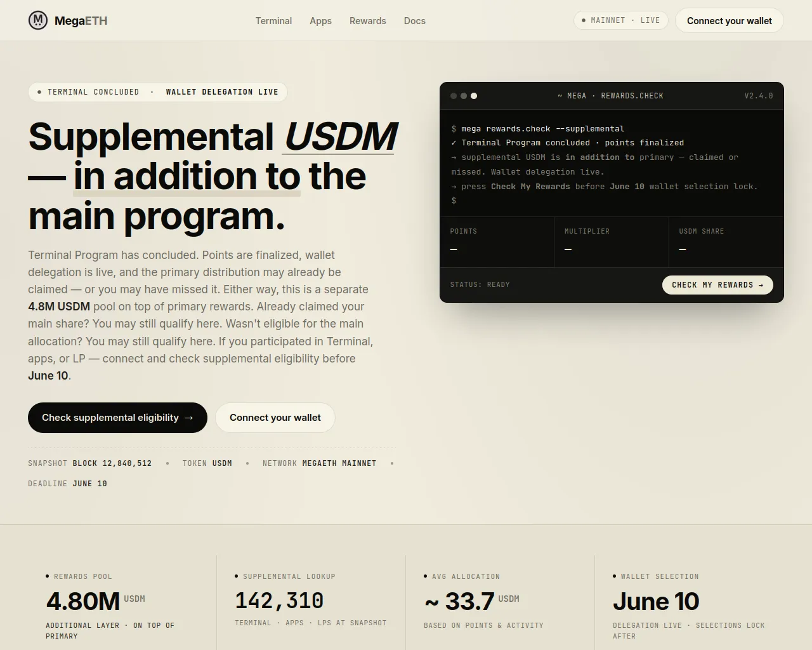Click the Mainnet Live status badge
Image resolution: width=812 pixels, height=650 pixels.
tap(620, 20)
